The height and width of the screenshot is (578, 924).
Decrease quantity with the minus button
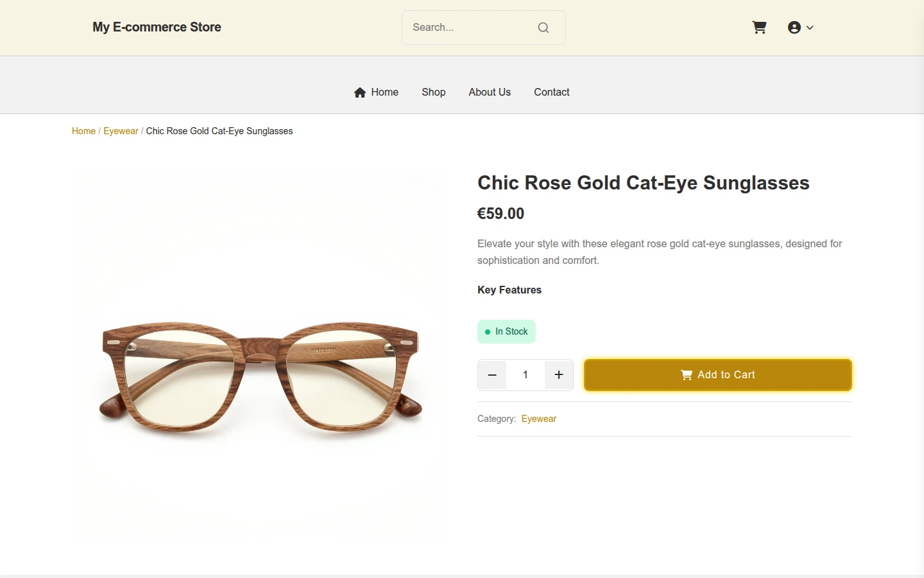492,375
